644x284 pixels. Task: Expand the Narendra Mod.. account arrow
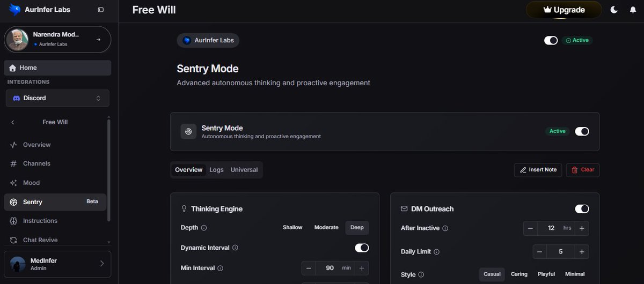pos(98,40)
